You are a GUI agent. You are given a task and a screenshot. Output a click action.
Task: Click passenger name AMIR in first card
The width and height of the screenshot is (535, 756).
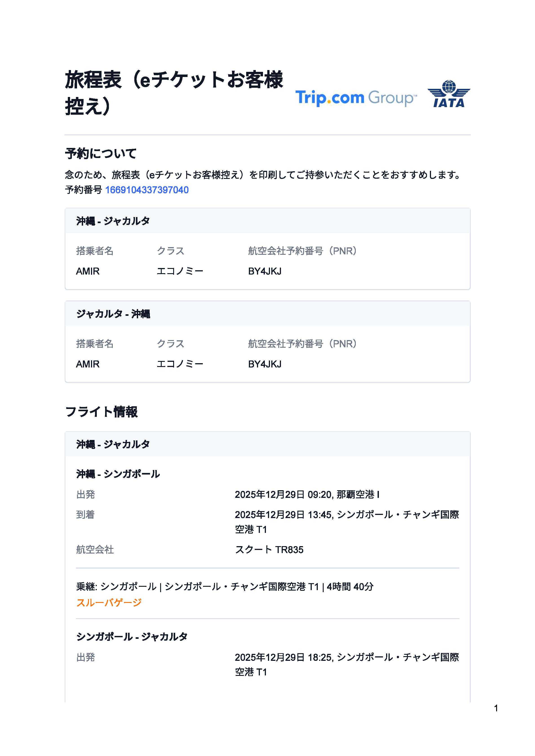[88, 271]
